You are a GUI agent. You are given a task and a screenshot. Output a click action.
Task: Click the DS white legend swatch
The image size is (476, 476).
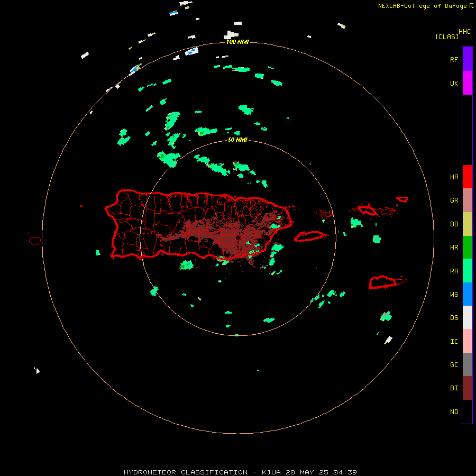(x=467, y=317)
